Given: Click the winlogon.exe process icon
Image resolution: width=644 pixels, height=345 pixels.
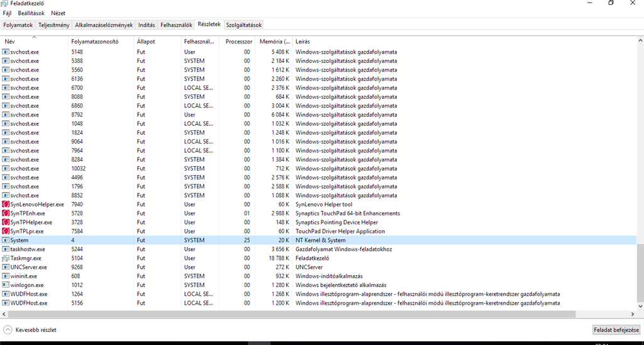Looking at the screenshot, I should [x=6, y=285].
